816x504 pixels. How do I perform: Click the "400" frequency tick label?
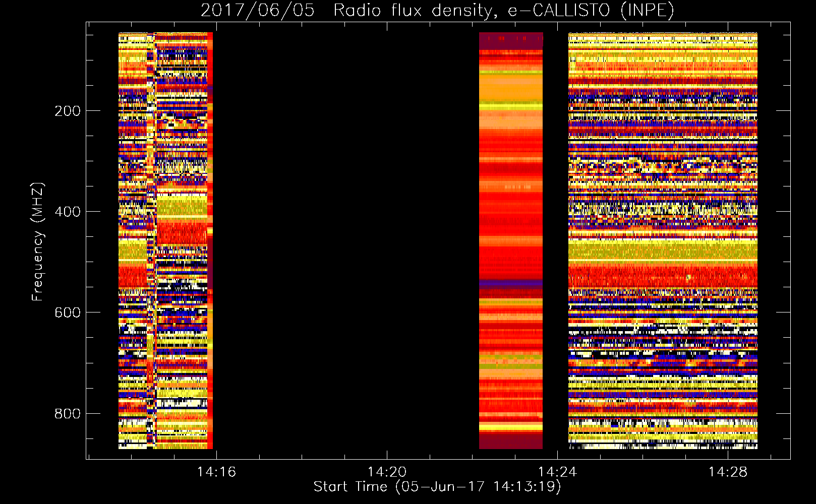click(x=68, y=212)
